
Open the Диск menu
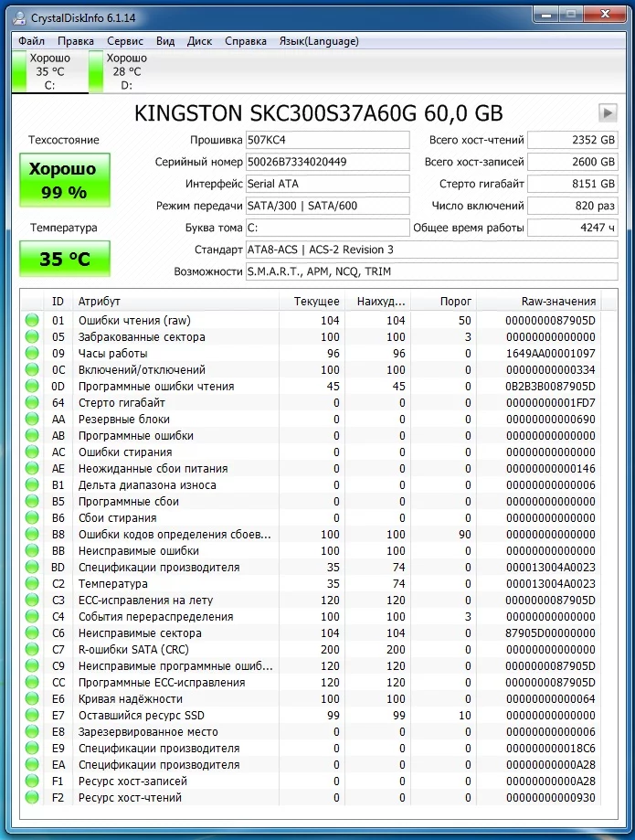[199, 41]
